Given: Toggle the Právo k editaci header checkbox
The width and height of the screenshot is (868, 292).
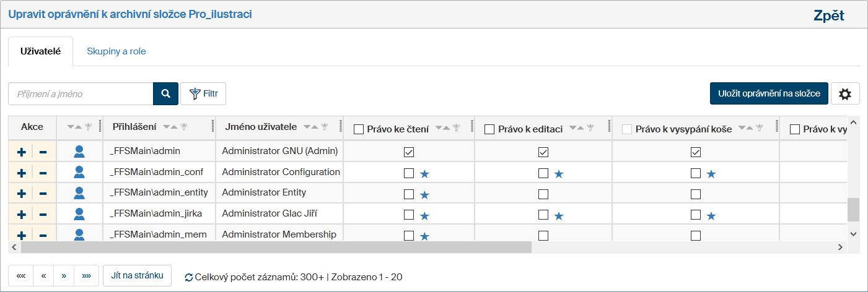Looking at the screenshot, I should [x=489, y=129].
